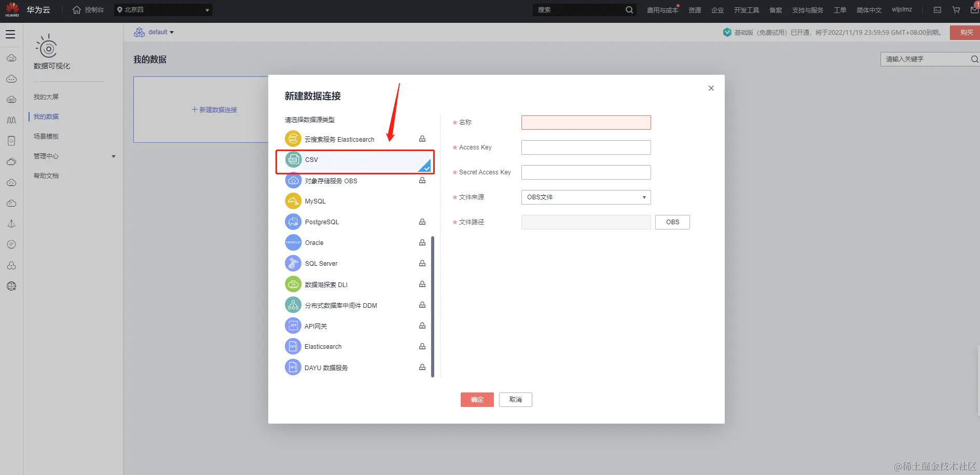Click the lock icon beside PostgreSQL
This screenshot has height=475, width=980.
coord(422,222)
